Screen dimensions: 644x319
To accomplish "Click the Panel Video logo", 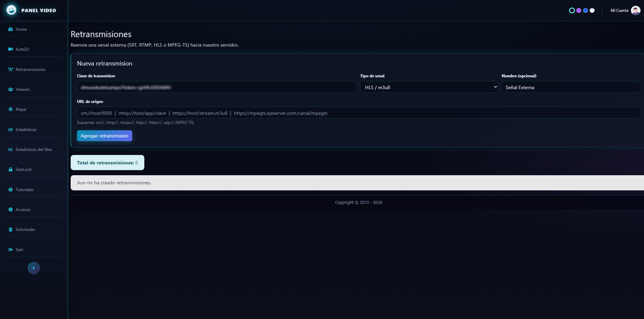I will pos(11,10).
